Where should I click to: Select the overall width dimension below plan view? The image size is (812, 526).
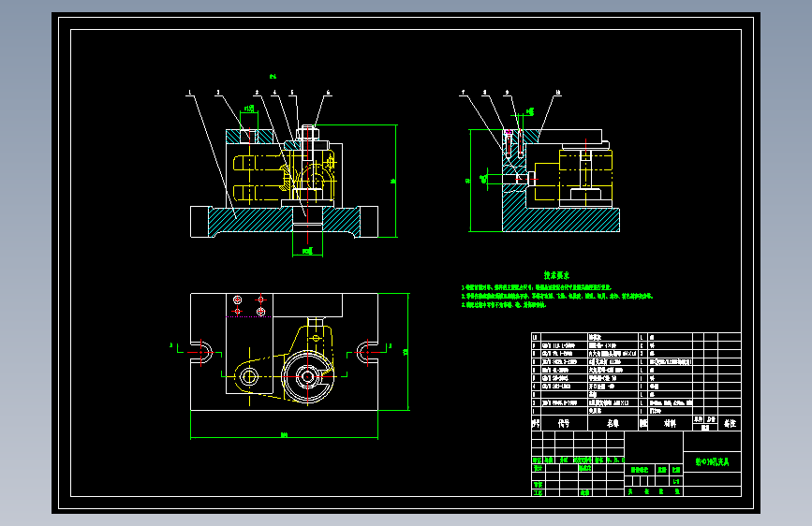(285, 435)
